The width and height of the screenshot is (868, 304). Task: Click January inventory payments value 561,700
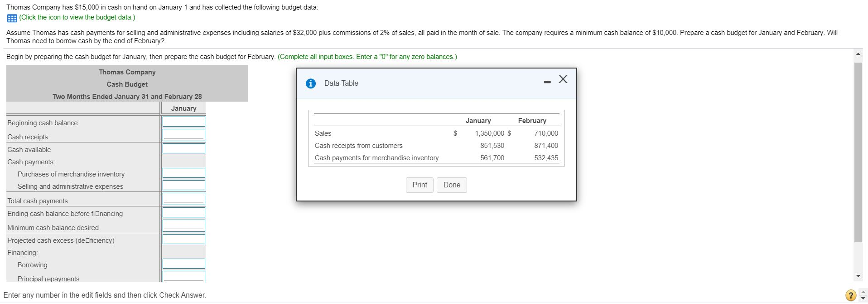pyautogui.click(x=492, y=158)
